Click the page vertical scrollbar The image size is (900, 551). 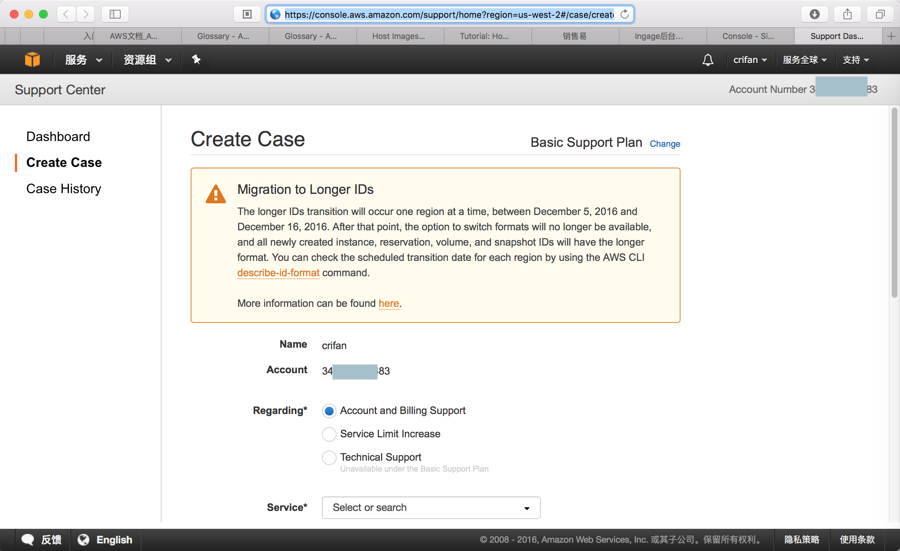click(x=894, y=202)
